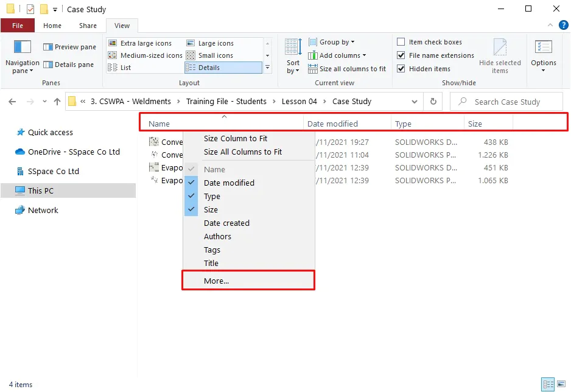Click the Properties quick access toolbar icon
The image size is (571, 392).
pyautogui.click(x=30, y=9)
